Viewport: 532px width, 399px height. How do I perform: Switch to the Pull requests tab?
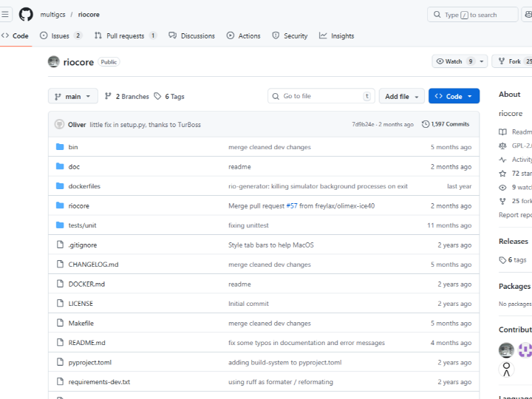(x=125, y=35)
